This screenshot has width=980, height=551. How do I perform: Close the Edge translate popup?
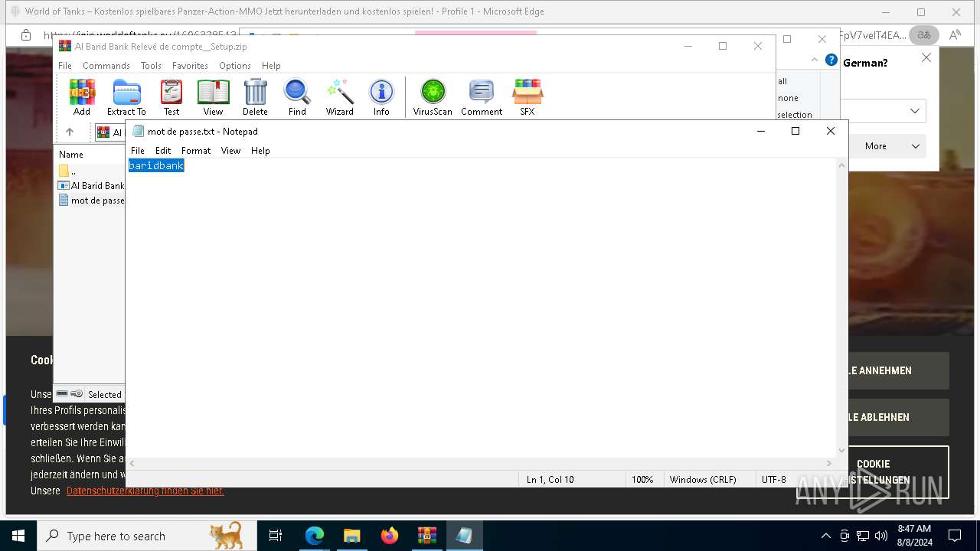(x=926, y=57)
